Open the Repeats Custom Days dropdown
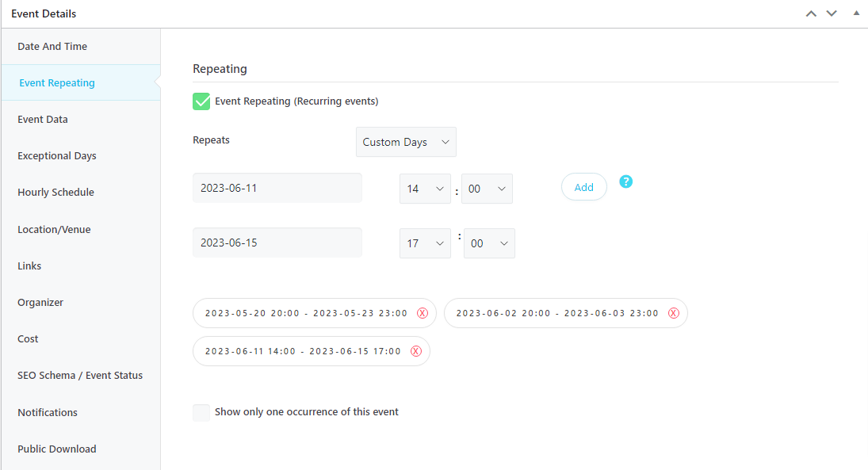868x470 pixels. [x=406, y=143]
